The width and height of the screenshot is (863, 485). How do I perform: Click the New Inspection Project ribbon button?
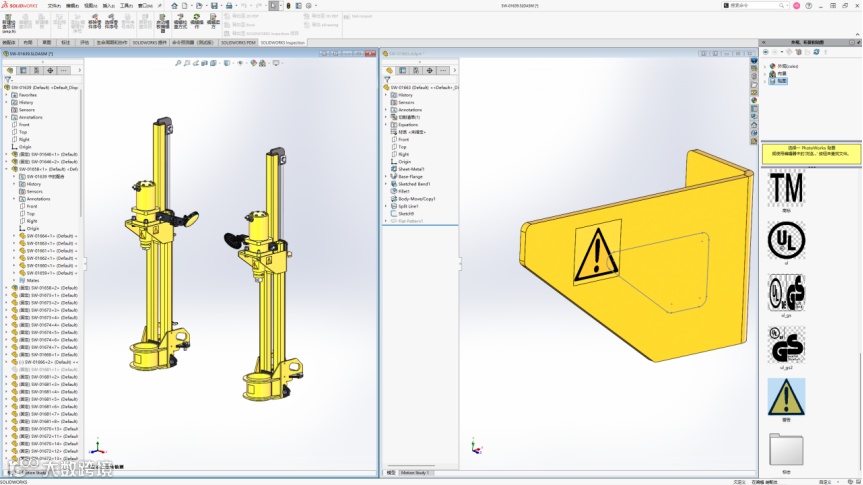click(9, 22)
